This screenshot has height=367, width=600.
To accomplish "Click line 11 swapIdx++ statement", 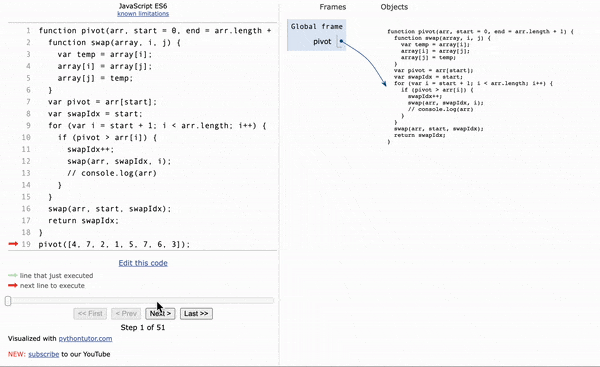I will point(91,149).
